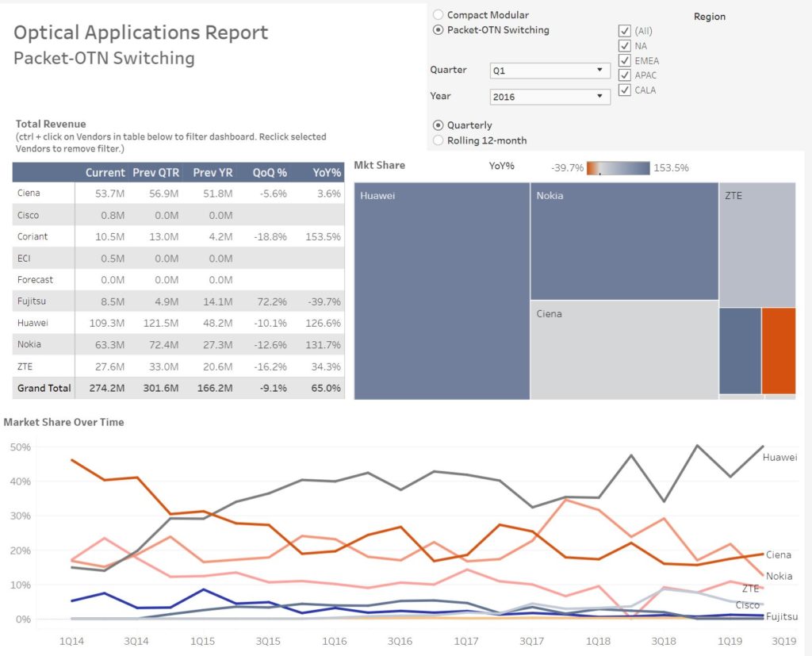The width and height of the screenshot is (812, 656).
Task: Toggle the APAC region checkbox
Action: click(625, 75)
